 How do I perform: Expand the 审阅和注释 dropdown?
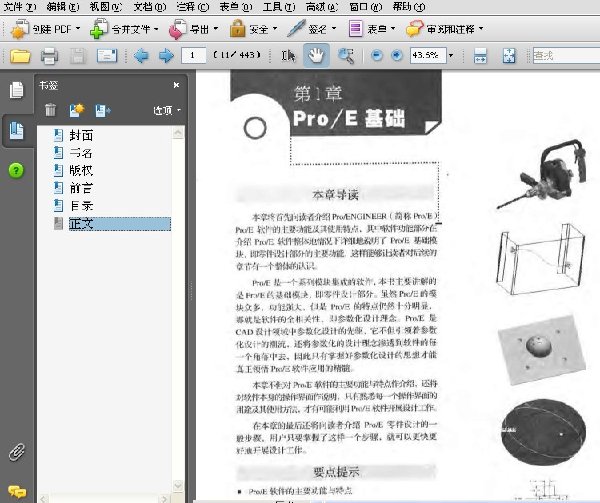coord(481,28)
